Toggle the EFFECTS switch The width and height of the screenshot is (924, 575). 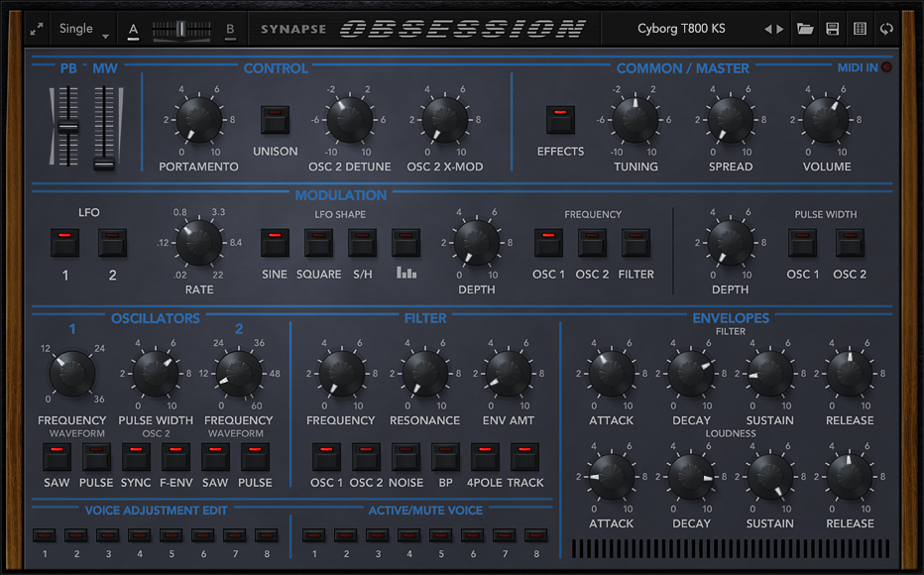[x=560, y=120]
